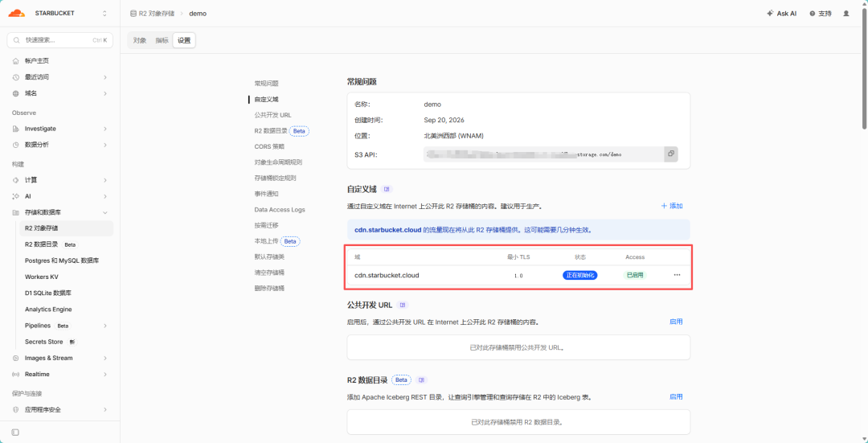Screen dimensions: 868x443
Task: Expand the application security chevron
Action: click(104, 410)
